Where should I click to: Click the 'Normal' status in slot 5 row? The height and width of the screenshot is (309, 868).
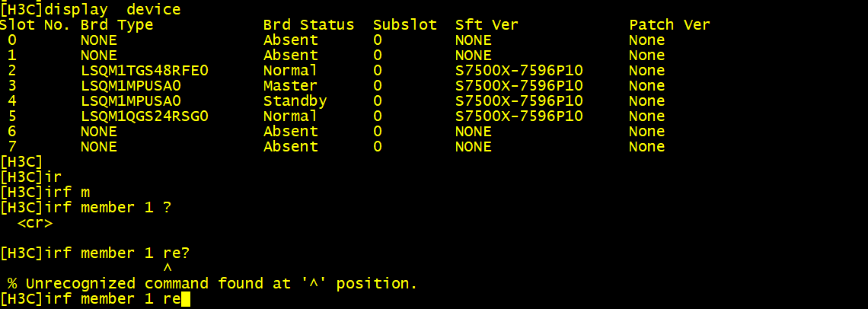point(290,116)
